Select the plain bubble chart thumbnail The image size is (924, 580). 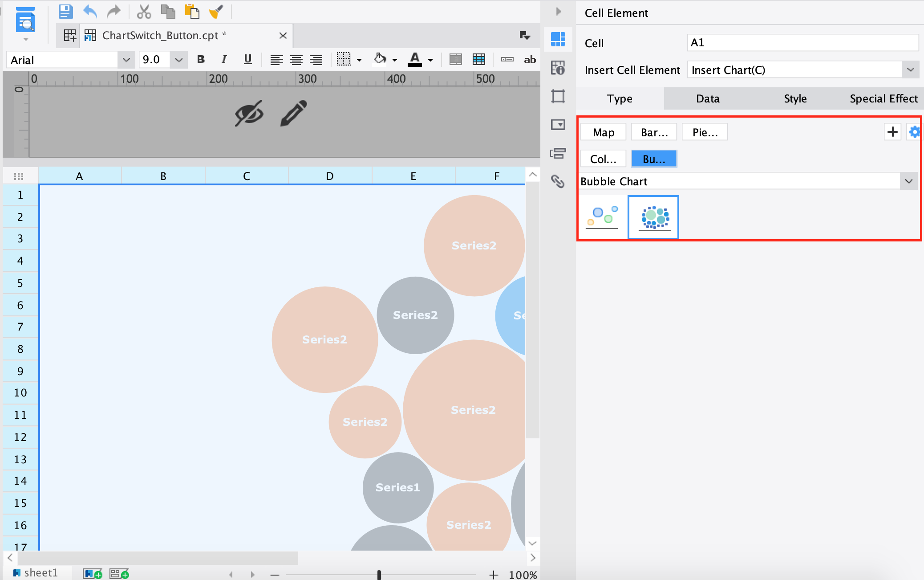[x=602, y=217]
